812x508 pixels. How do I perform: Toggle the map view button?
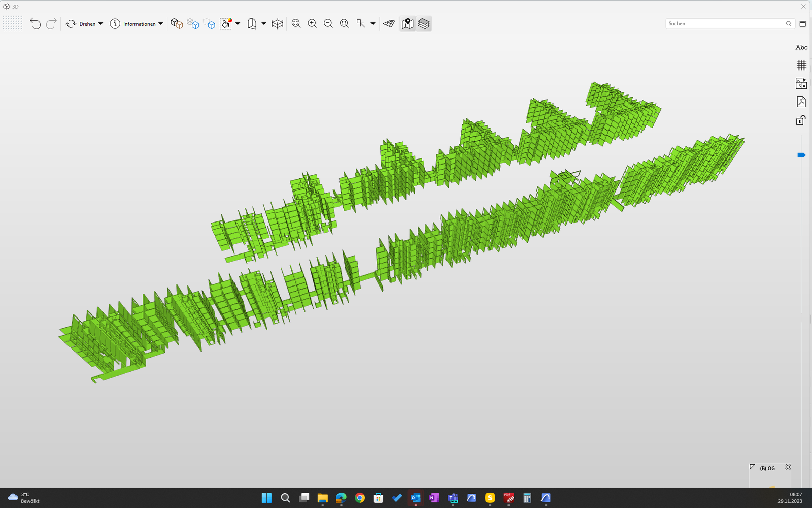point(408,24)
